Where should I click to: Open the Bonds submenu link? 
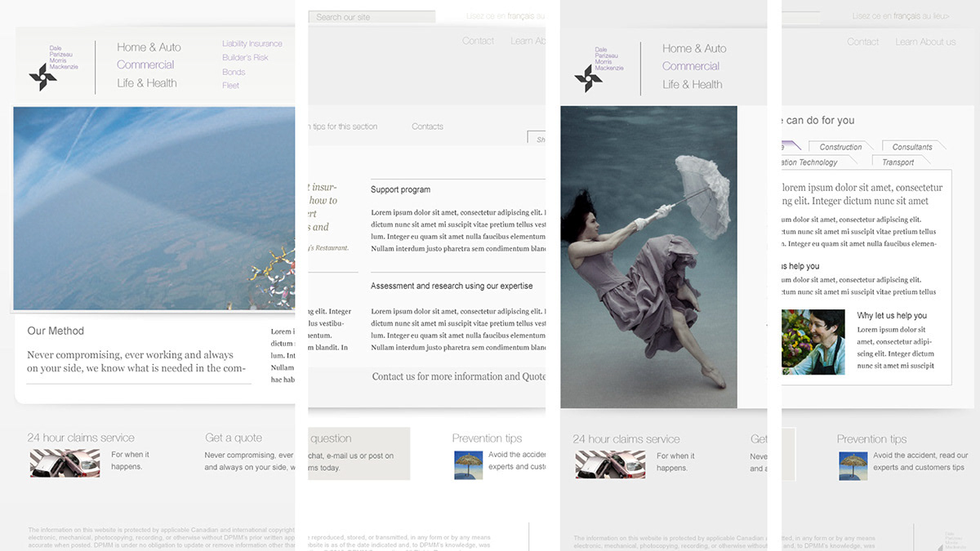[x=234, y=72]
